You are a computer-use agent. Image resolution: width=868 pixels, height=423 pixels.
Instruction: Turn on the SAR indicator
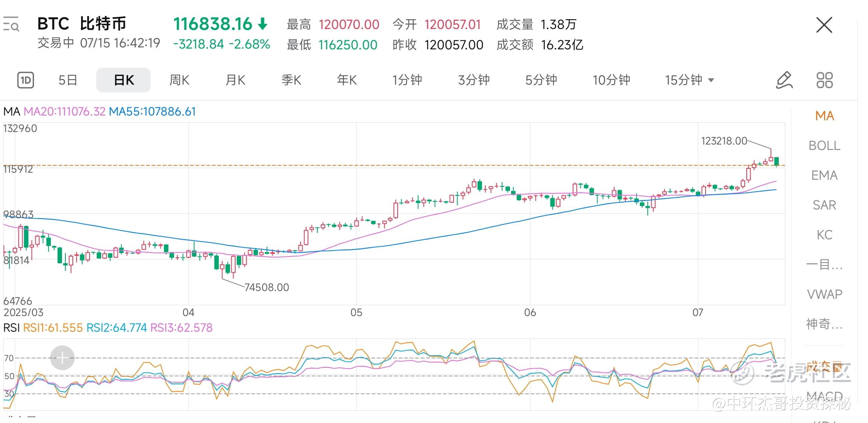pyautogui.click(x=824, y=205)
